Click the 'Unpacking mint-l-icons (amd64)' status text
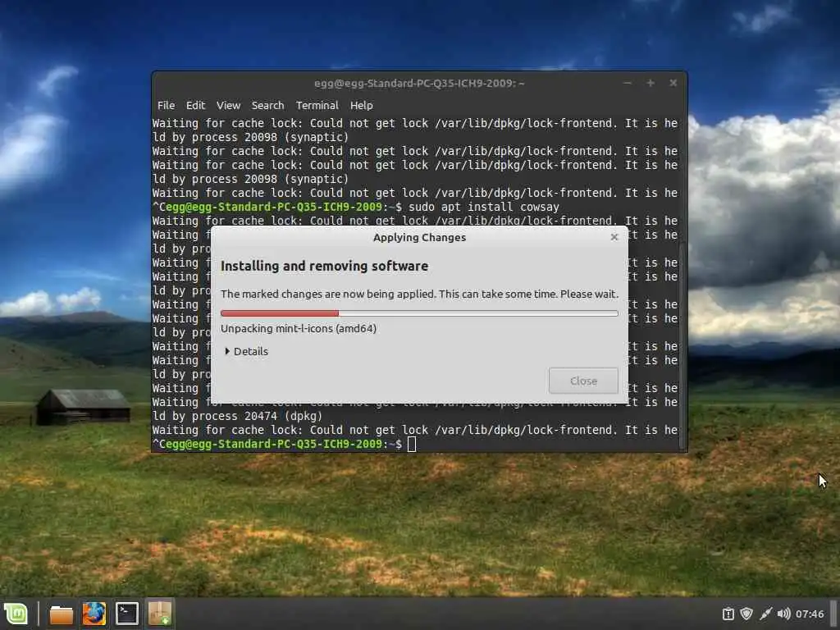This screenshot has width=840, height=630. click(x=299, y=328)
